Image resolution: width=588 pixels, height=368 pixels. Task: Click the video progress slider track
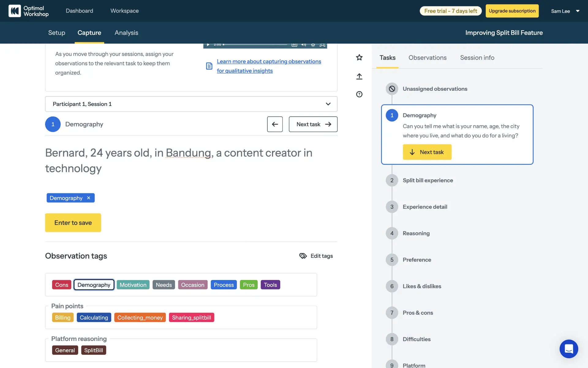pyautogui.click(x=256, y=45)
